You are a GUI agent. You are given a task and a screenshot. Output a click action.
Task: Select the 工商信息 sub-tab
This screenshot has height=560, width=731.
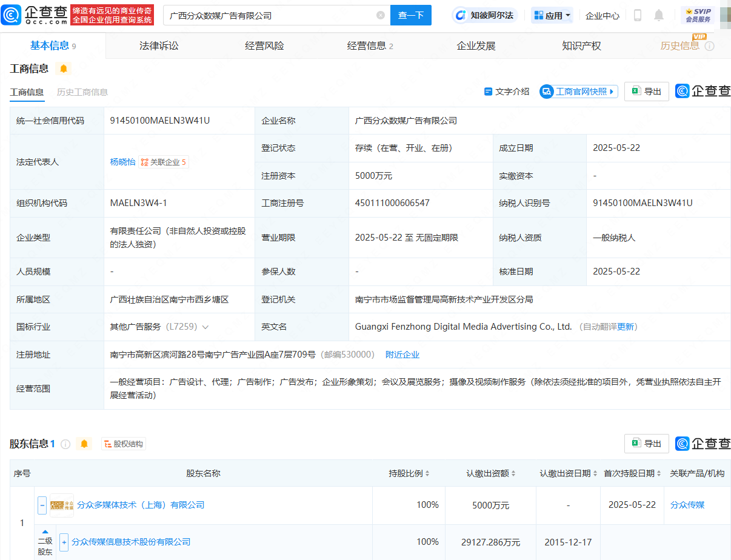point(27,92)
